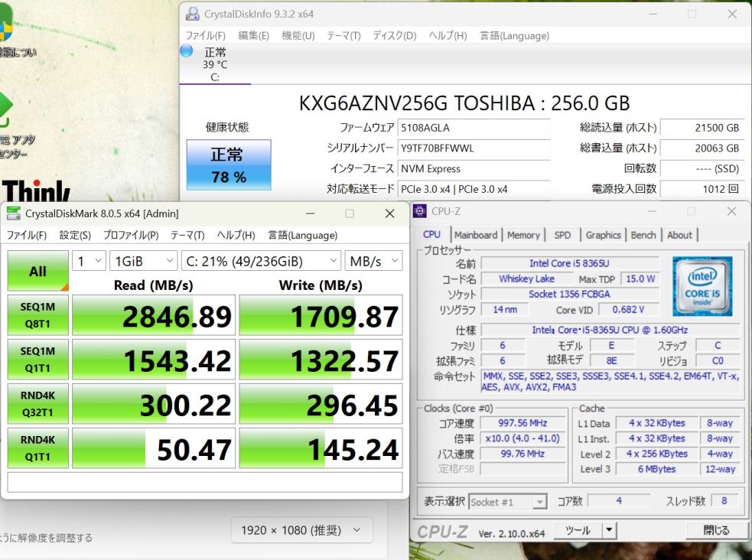Open the ツール button dropdown arrow
The width and height of the screenshot is (752, 560).
click(x=609, y=530)
